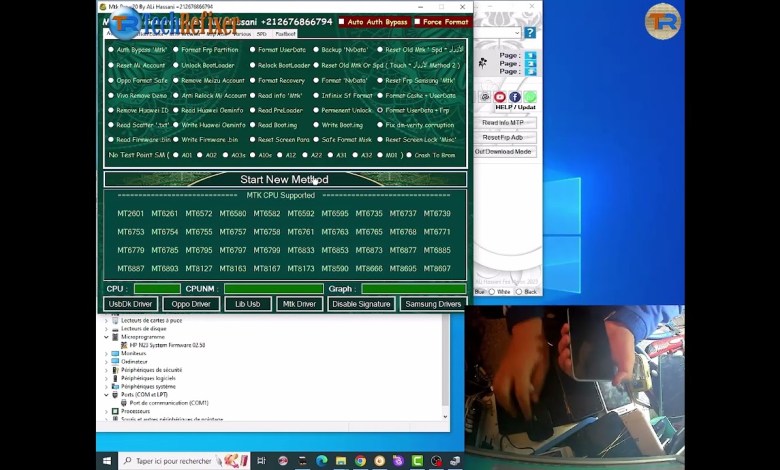Screen dimensions: 780x470
Task: Toggle the Force Format checkbox
Action: click(x=417, y=21)
